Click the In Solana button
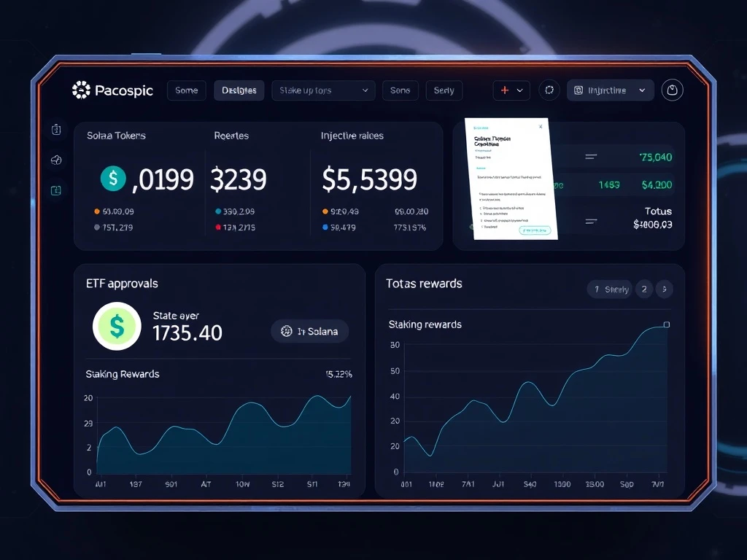 coord(309,332)
